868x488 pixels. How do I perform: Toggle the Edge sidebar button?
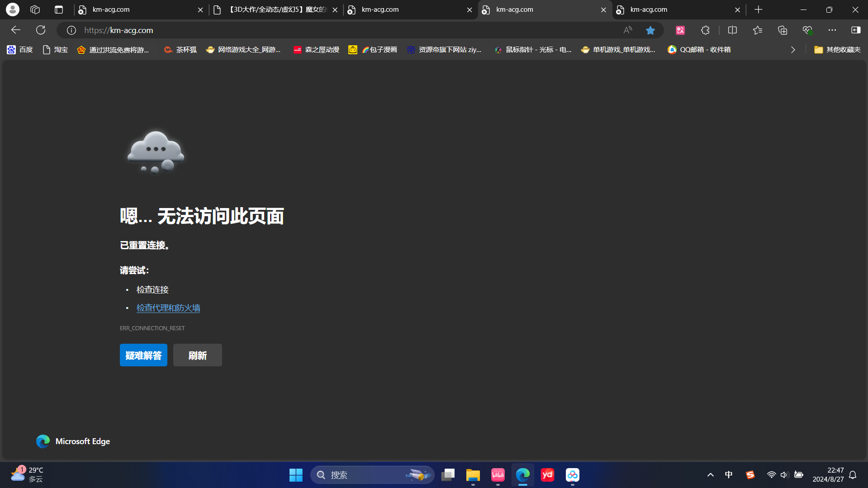[855, 30]
